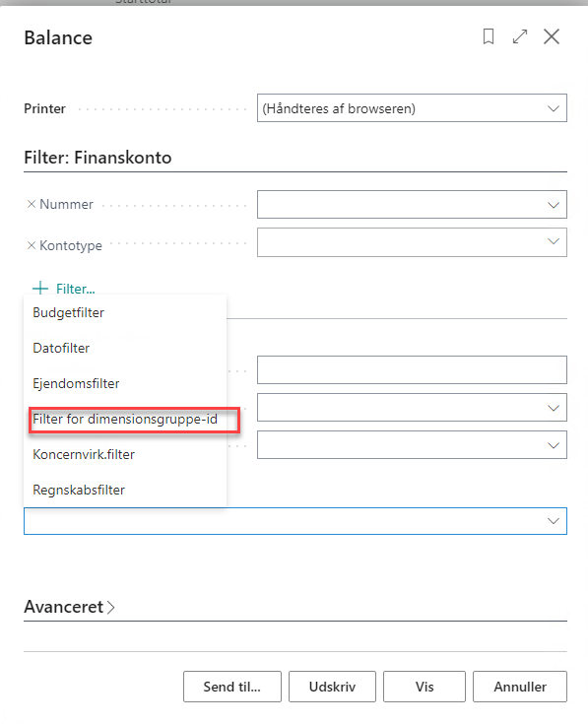This screenshot has height=724, width=588.
Task: Click the bookmark icon in dialog header
Action: click(x=489, y=36)
